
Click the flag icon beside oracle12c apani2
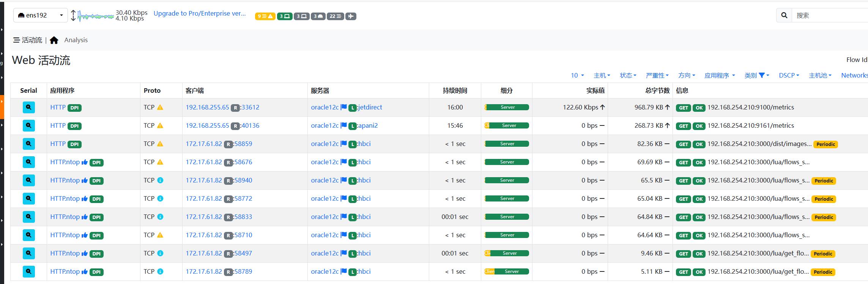[x=343, y=125]
